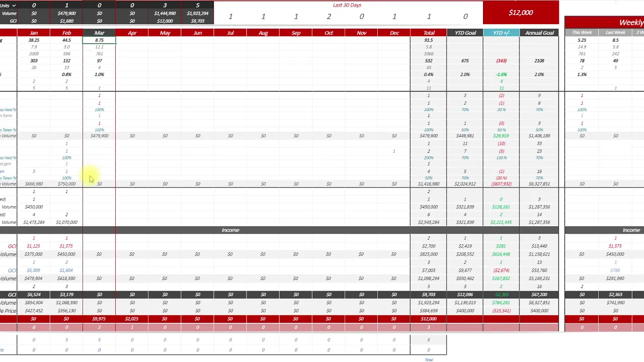Viewport: 644px width, 362px height.
Task: Click the $750,000 Feb volume cell
Action: [66, 184]
